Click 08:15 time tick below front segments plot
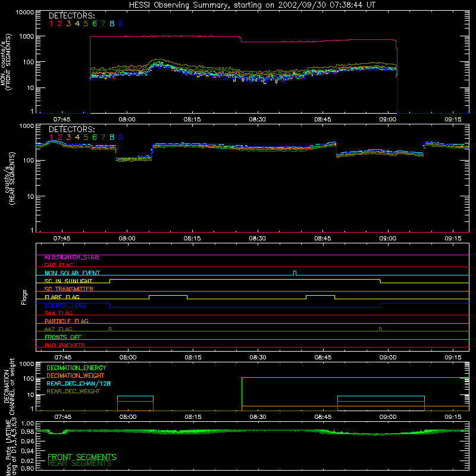The width and height of the screenshot is (476, 476). (192, 120)
